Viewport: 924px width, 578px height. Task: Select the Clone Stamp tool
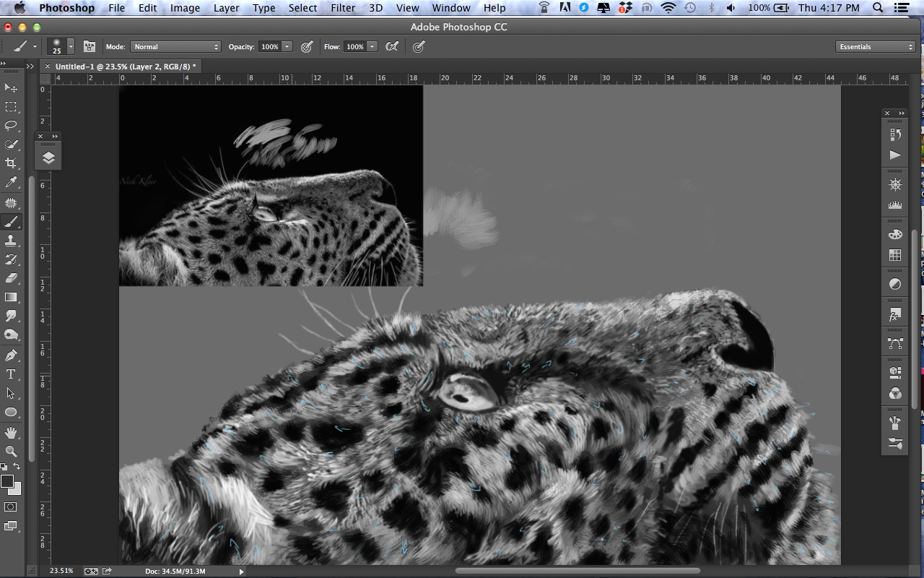(11, 241)
